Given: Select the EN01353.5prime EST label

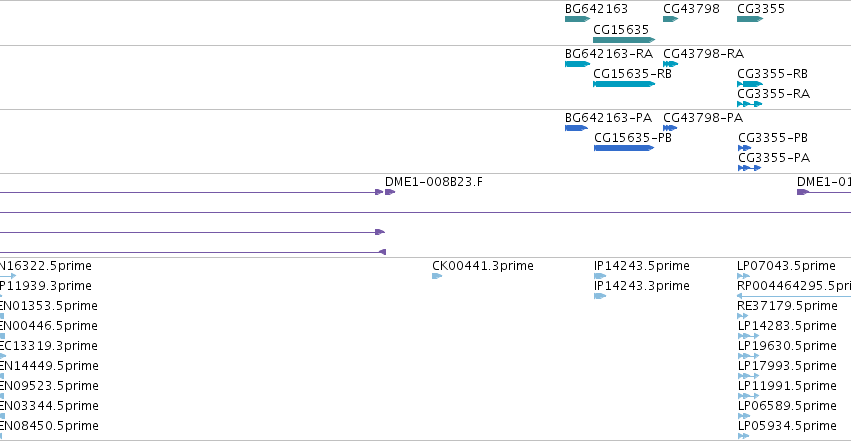Looking at the screenshot, I should coord(49,306).
